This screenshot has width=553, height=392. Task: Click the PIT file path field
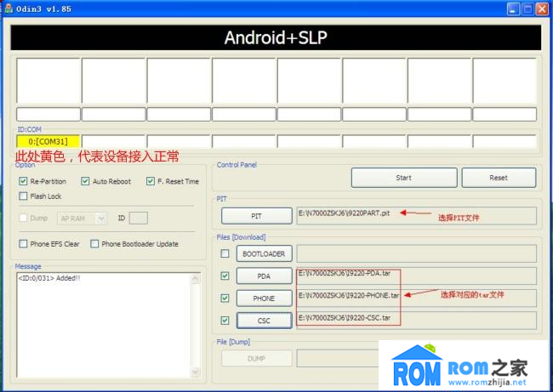[x=417, y=216]
